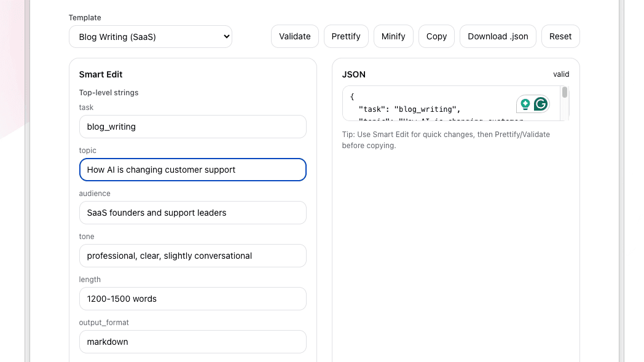Viewport: 644px width, 362px height.
Task: Click the length field
Action: [x=192, y=299]
